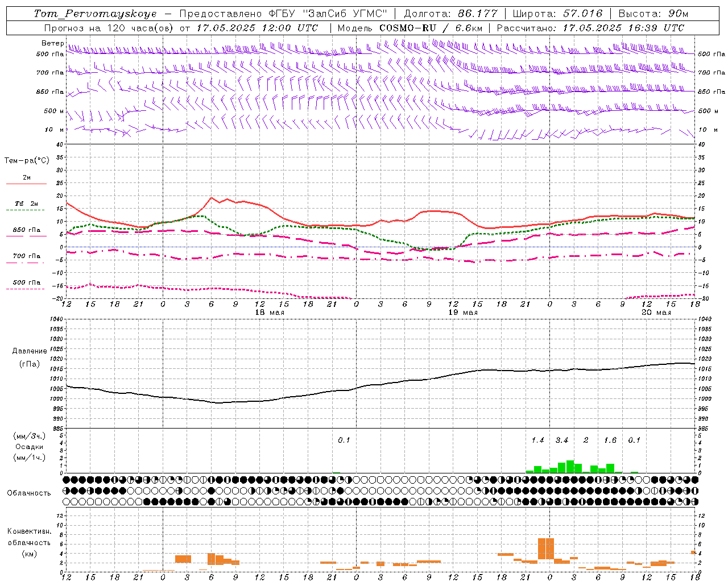This screenshot has width=728, height=582.
Task: Select the provider text ФГБУ "ЗапСиб УГМС"
Action: (327, 14)
